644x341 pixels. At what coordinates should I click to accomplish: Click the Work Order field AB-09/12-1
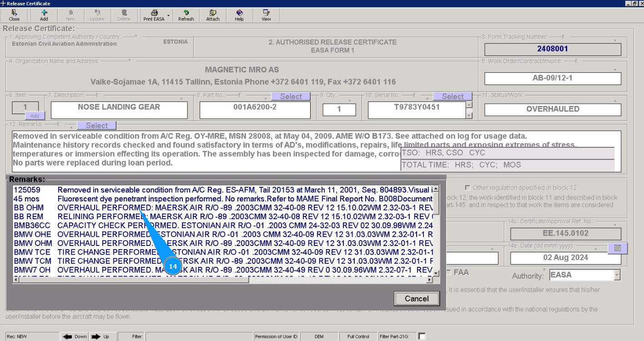coord(553,78)
